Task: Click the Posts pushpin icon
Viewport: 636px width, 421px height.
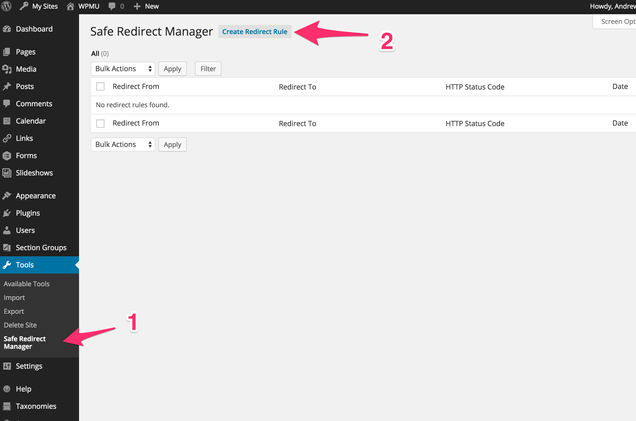Action: coord(6,86)
